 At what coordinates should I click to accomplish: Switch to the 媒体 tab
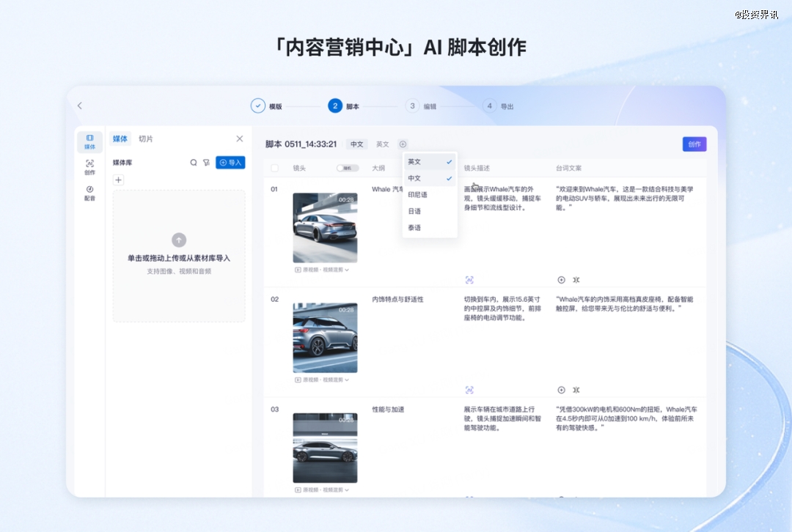(x=120, y=138)
